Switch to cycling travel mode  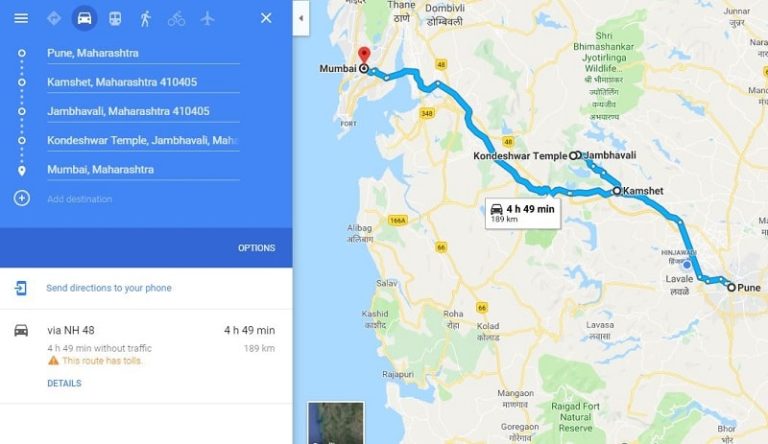tap(176, 19)
